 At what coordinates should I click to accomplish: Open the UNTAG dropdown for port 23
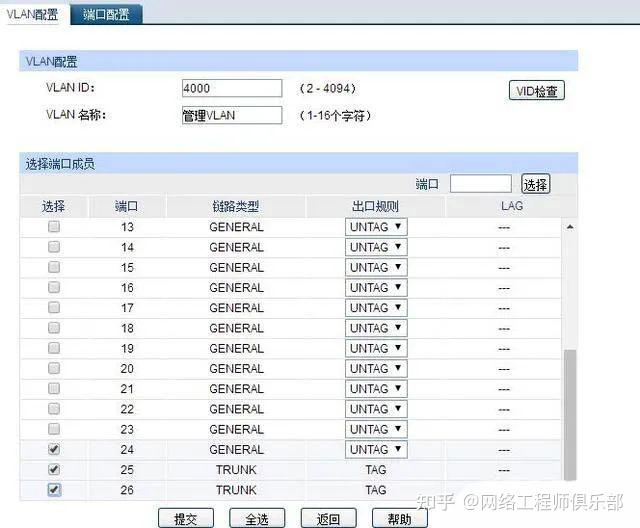point(376,429)
